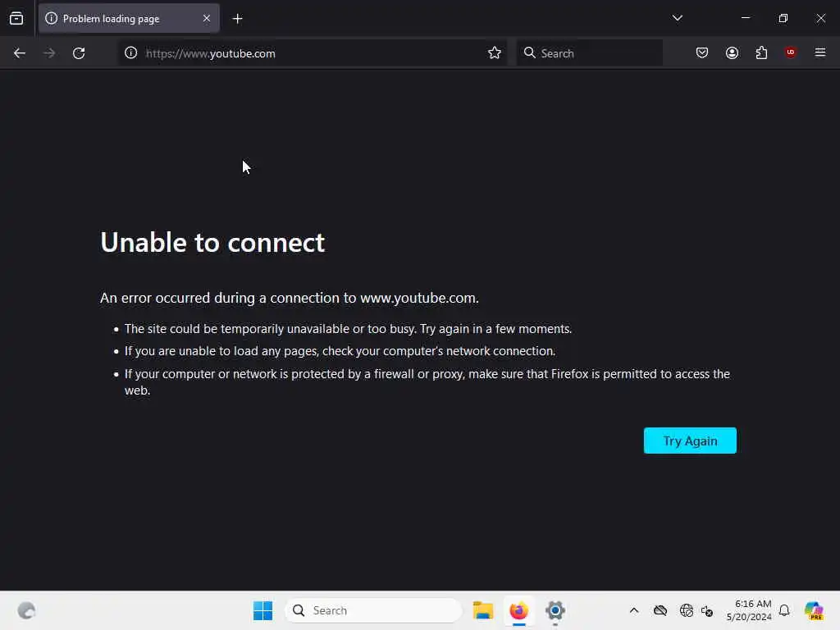
Task: Open the Extensions puzzle icon
Action: (x=761, y=52)
